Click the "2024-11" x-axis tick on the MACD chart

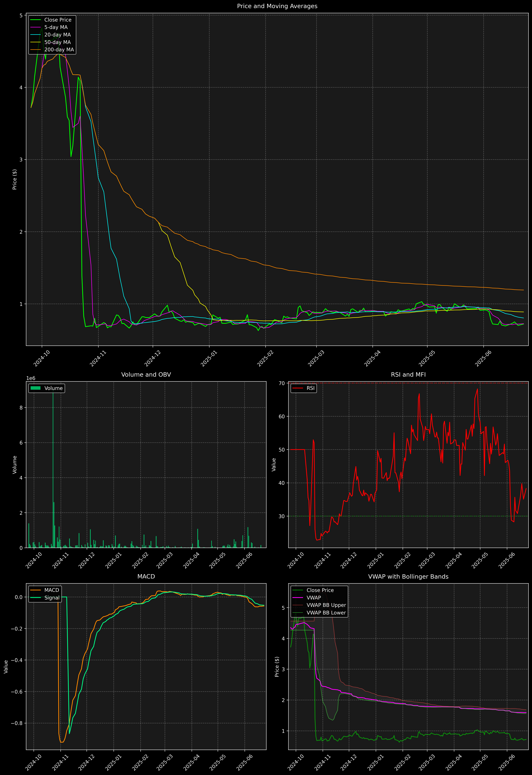point(60,762)
